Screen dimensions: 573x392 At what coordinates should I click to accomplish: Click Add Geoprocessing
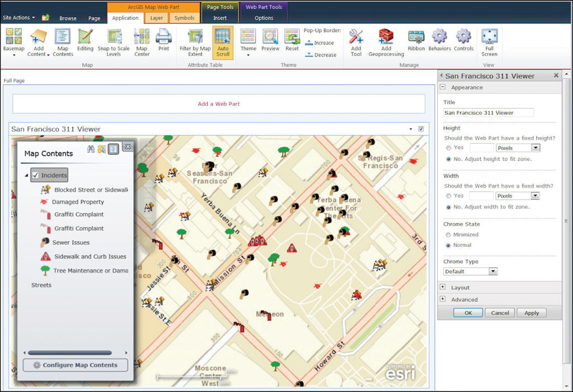coord(386,41)
